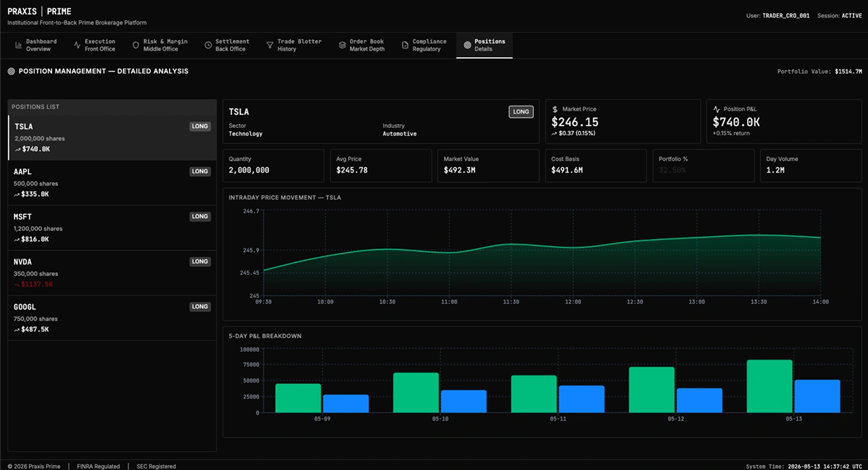The width and height of the screenshot is (868, 470).
Task: Click the 12:00 label on intraday chart axis
Action: [573, 302]
